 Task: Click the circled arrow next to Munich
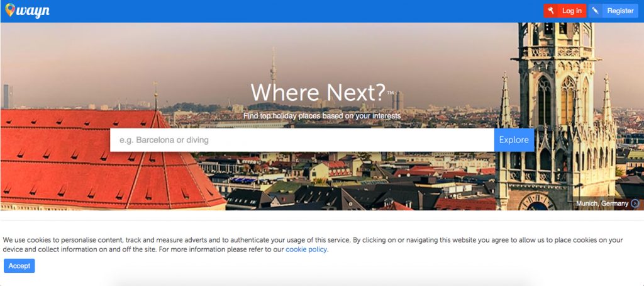(x=635, y=203)
